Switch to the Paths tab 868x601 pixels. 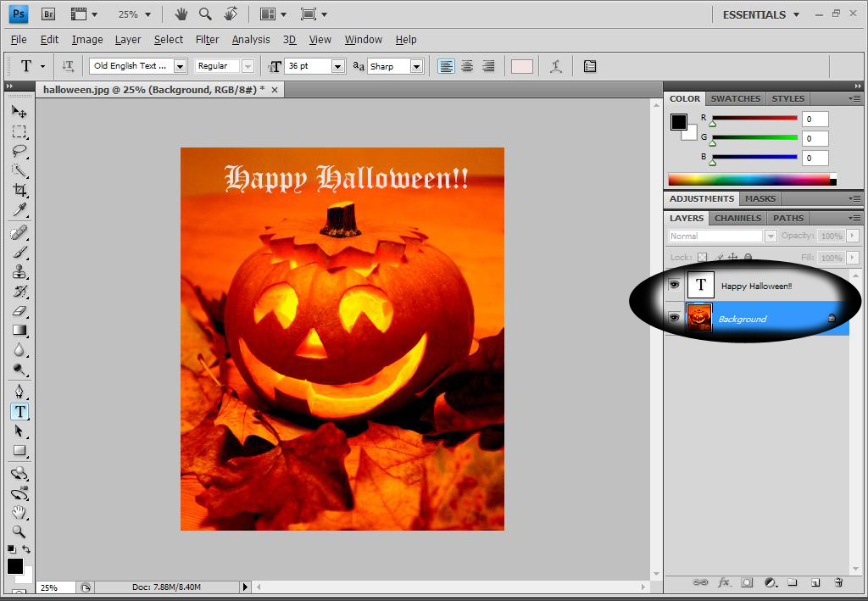click(788, 218)
